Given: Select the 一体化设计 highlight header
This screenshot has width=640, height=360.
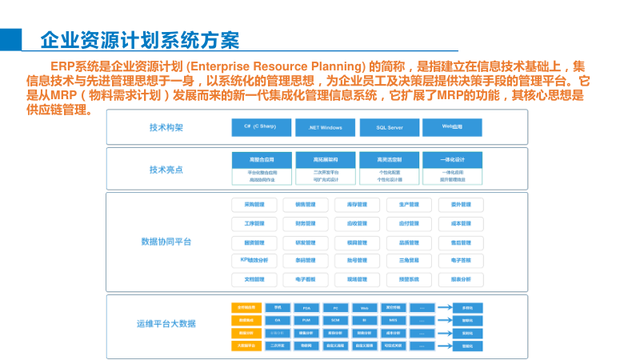Looking at the screenshot, I should coord(452,160).
